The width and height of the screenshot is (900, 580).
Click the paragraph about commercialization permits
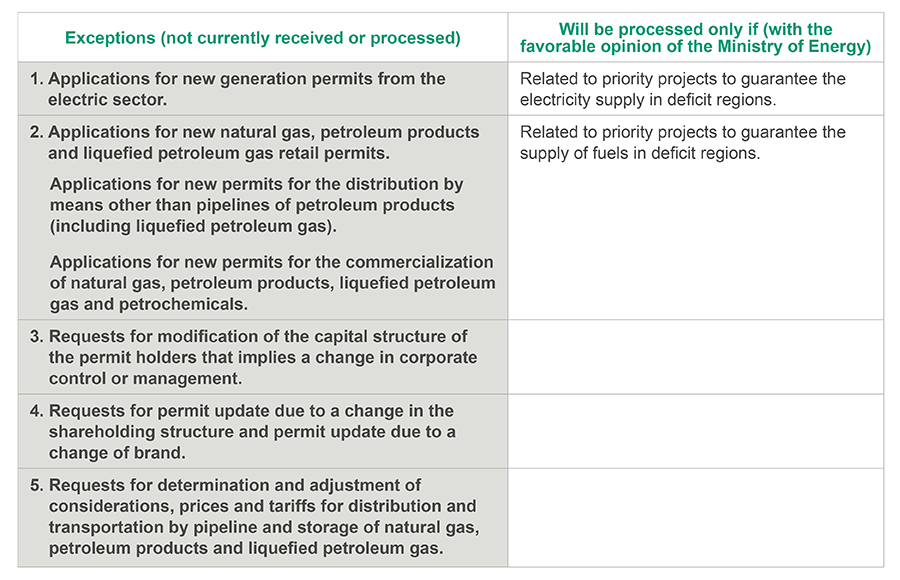(x=271, y=283)
